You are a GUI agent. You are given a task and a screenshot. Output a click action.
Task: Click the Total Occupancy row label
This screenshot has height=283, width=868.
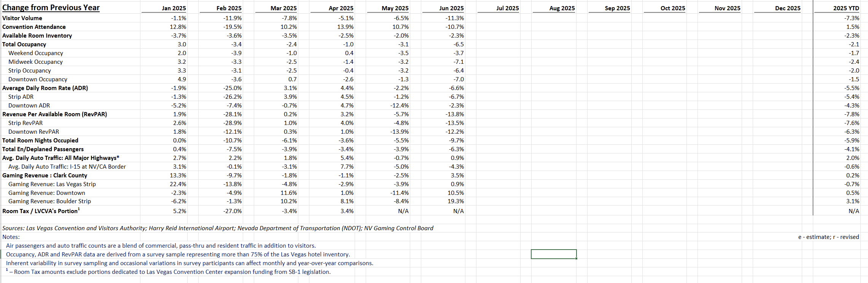pyautogui.click(x=24, y=44)
